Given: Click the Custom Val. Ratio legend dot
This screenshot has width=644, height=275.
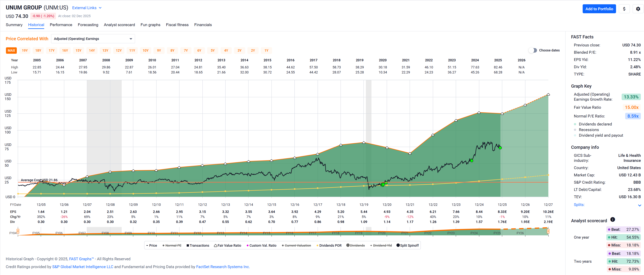Looking at the screenshot, I should [x=247, y=246].
